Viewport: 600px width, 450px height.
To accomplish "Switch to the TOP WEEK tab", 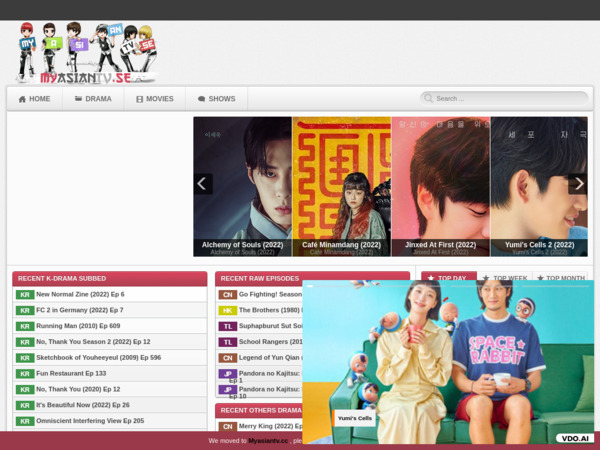I will [505, 277].
